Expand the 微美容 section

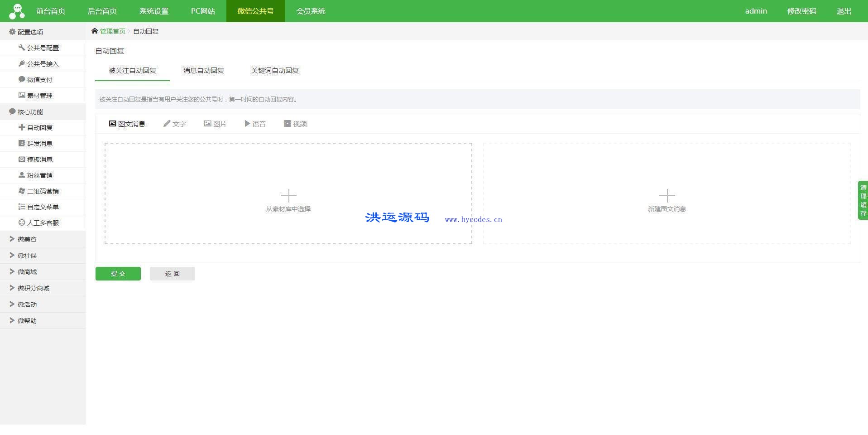point(43,239)
